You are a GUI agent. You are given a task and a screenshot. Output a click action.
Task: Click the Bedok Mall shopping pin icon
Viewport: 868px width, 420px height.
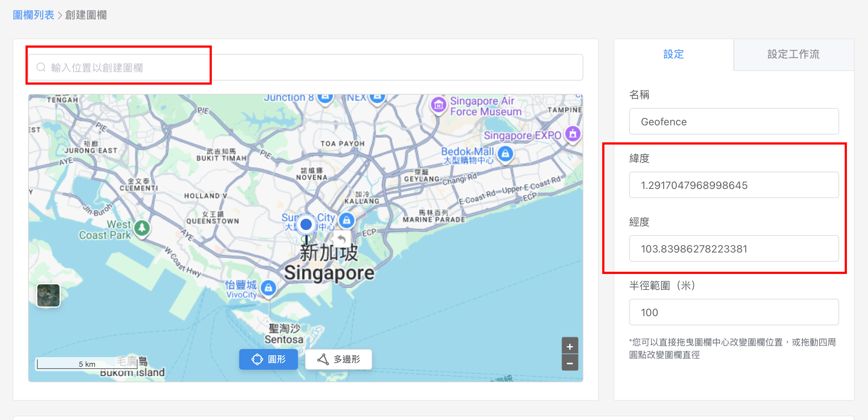[505, 153]
